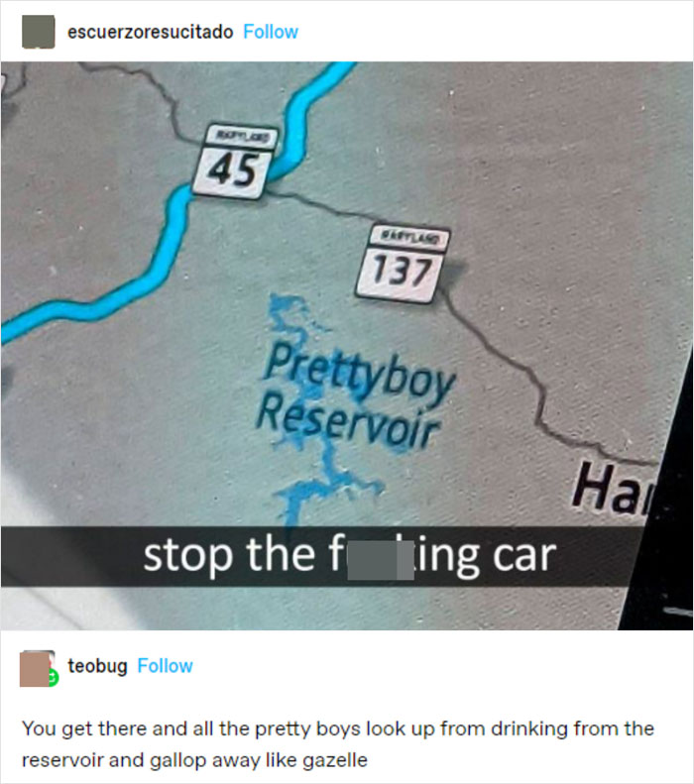Viewport: 694px width, 784px height.
Task: Open the escuerzoresucitado blog username link
Action: pos(150,32)
